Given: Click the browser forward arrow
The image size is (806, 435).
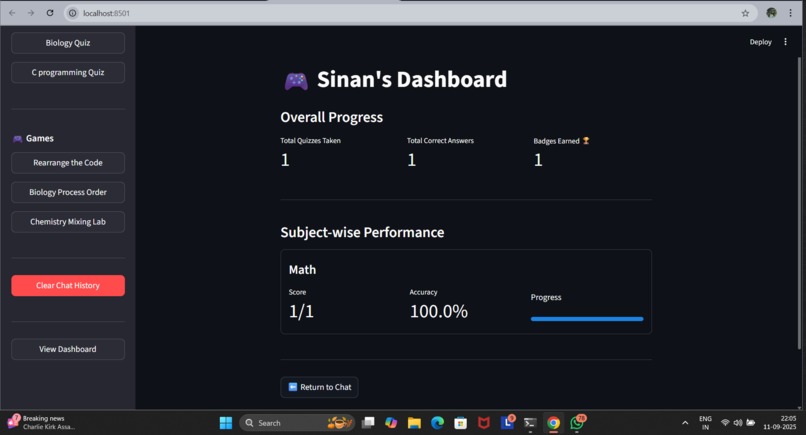Looking at the screenshot, I should [31, 13].
